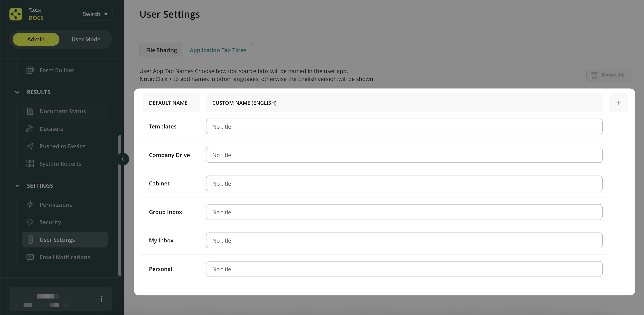Switch to the File Sharing tab
Image resolution: width=644 pixels, height=315 pixels.
pos(161,50)
